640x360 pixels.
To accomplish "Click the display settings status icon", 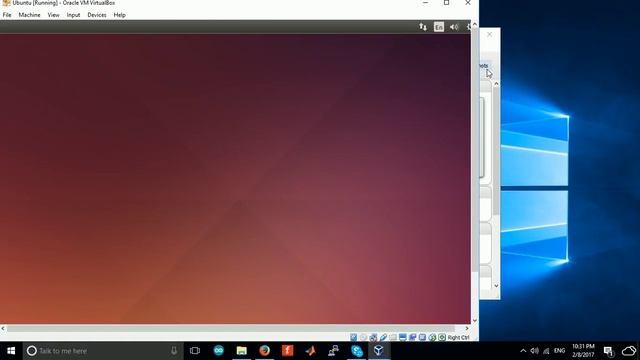I will click(402, 337).
